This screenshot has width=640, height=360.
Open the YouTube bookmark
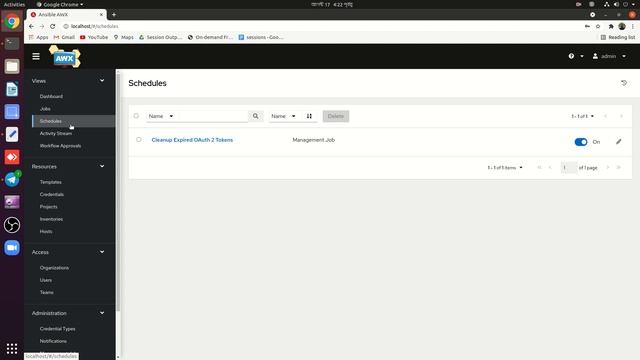[94, 37]
